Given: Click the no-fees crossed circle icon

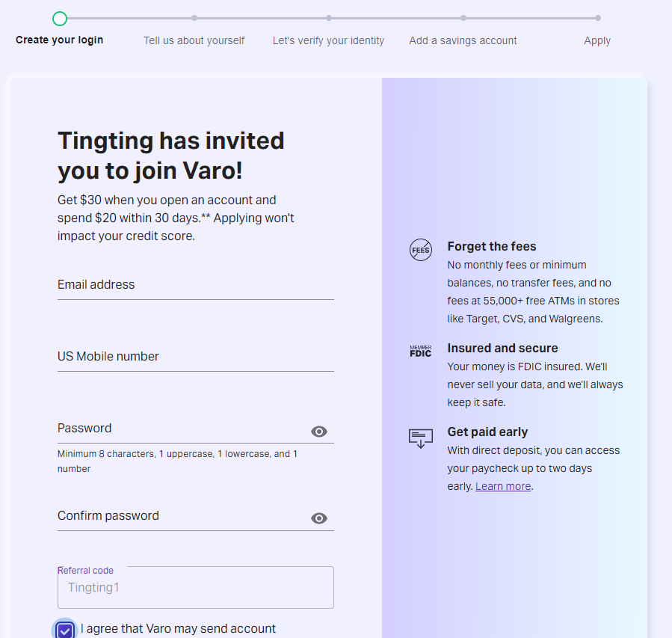Looking at the screenshot, I should 420,250.
